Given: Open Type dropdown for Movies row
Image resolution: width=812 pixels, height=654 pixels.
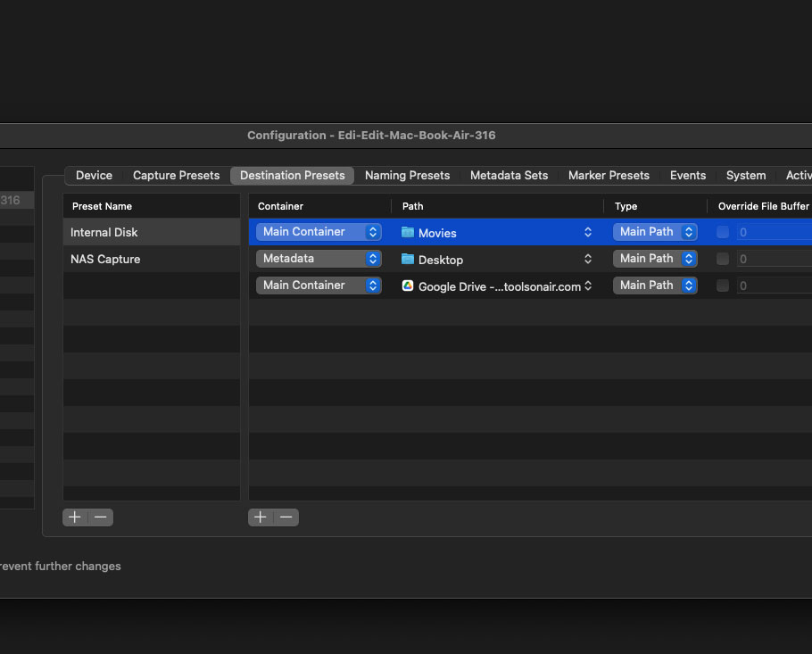Looking at the screenshot, I should point(655,232).
